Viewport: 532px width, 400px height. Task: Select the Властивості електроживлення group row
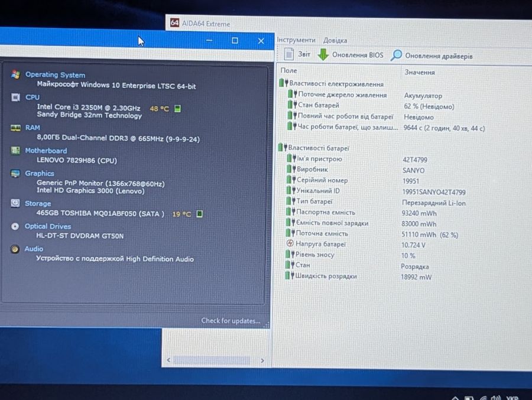pyautogui.click(x=332, y=83)
